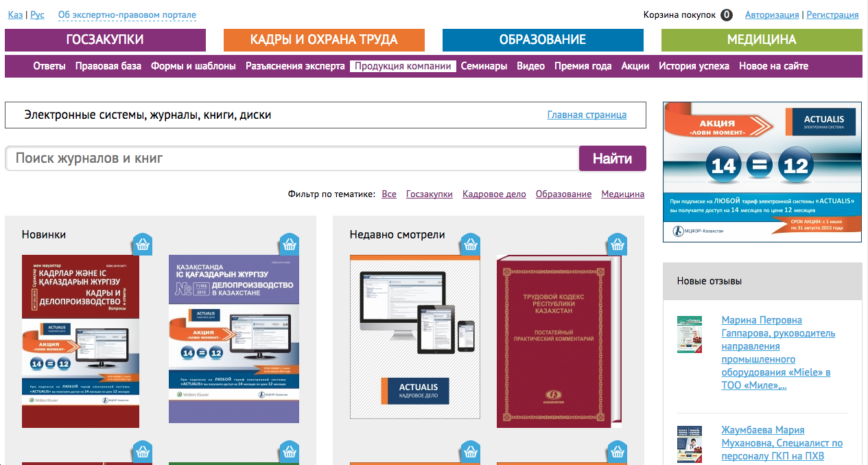Go to Главная страница link
The height and width of the screenshot is (465, 868).
coord(587,115)
